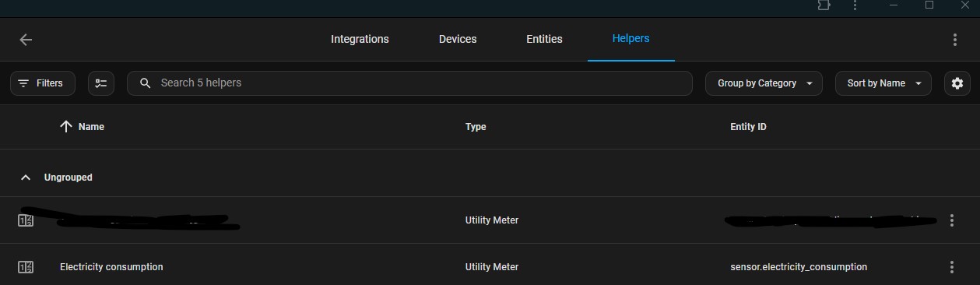This screenshot has width=980, height=285.
Task: Click the back arrow icon
Action: click(x=26, y=40)
